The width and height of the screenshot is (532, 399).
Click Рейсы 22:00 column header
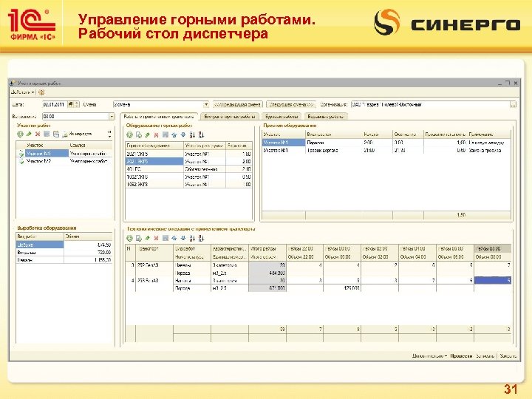[x=304, y=249]
